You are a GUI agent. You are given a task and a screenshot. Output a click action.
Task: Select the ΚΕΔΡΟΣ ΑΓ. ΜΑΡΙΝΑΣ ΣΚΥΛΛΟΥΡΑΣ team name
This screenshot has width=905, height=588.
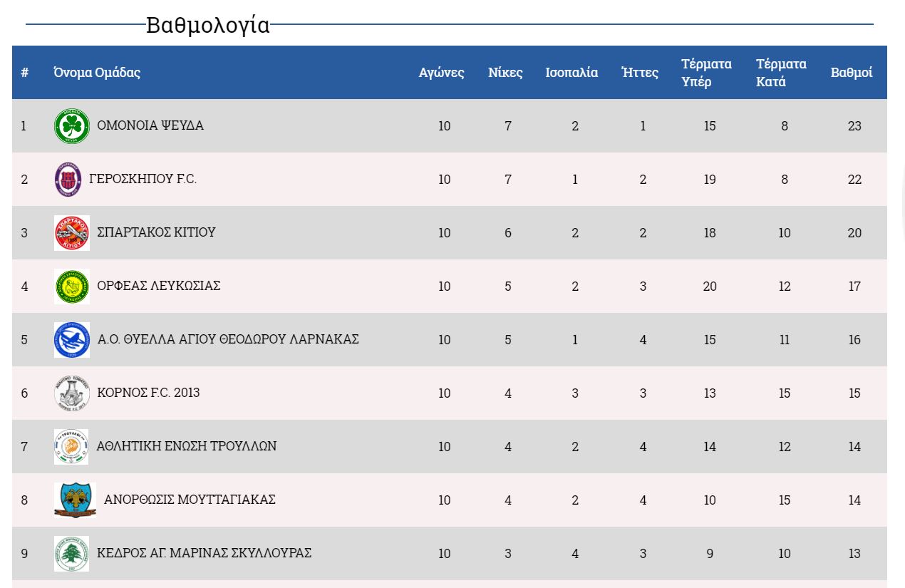[x=204, y=553]
